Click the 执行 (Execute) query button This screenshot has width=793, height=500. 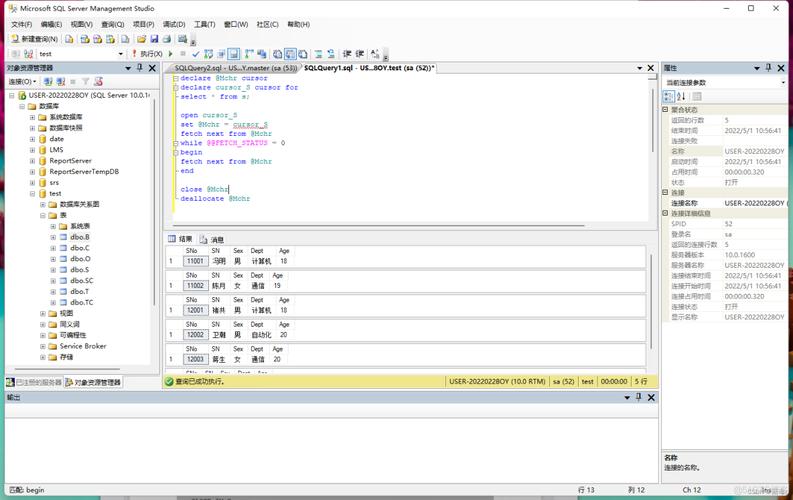pyautogui.click(x=150, y=54)
